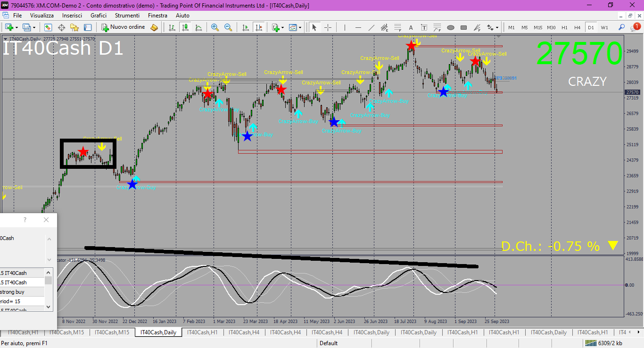This screenshot has height=348, width=644.
Task: Open the profiles icon
Action: [26, 27]
